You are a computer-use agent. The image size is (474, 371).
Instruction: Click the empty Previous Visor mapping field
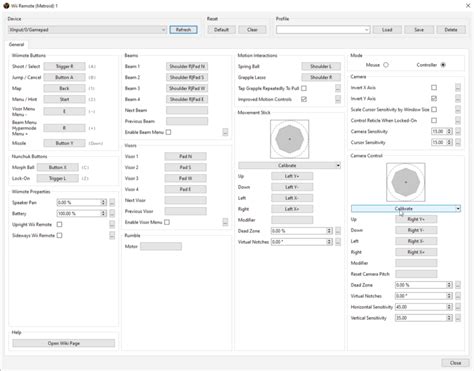click(x=185, y=211)
